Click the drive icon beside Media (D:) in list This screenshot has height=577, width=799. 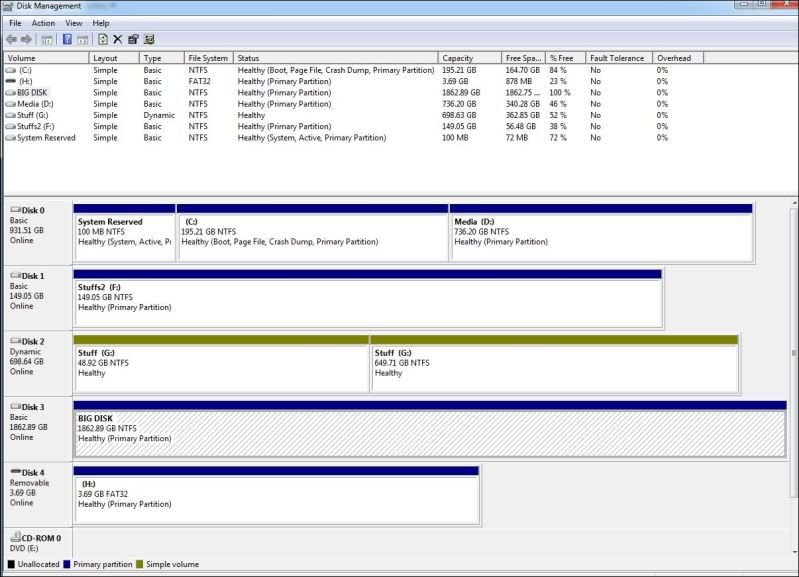pyautogui.click(x=11, y=104)
